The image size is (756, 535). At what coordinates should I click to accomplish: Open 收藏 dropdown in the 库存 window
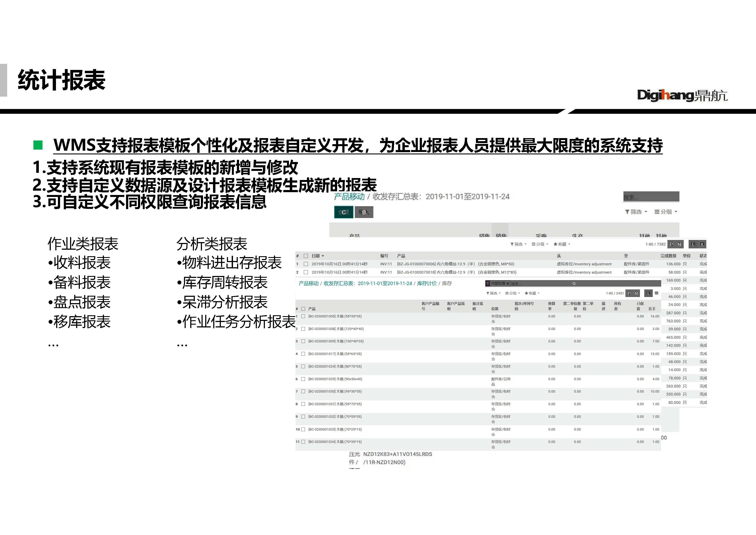532,293
